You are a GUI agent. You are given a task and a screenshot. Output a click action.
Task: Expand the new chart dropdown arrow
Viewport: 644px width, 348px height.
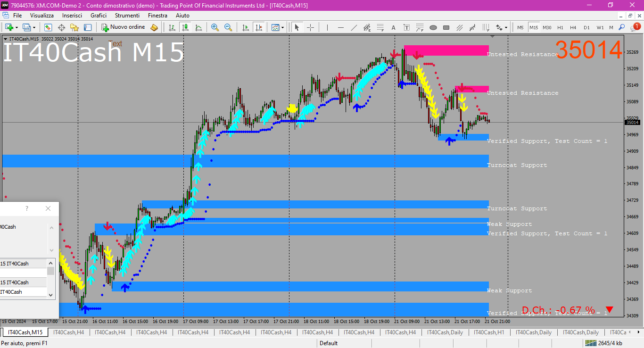[x=17, y=27]
